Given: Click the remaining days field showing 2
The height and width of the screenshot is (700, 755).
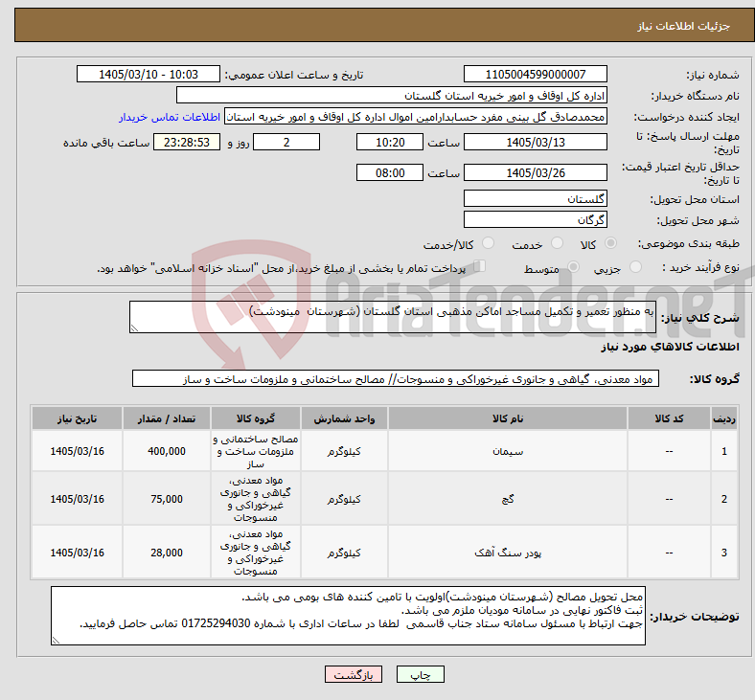Looking at the screenshot, I should click(x=286, y=142).
